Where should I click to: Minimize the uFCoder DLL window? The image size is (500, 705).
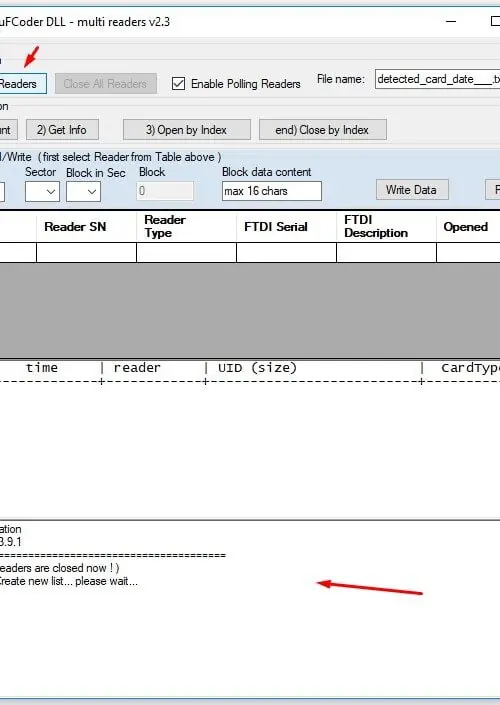[451, 21]
